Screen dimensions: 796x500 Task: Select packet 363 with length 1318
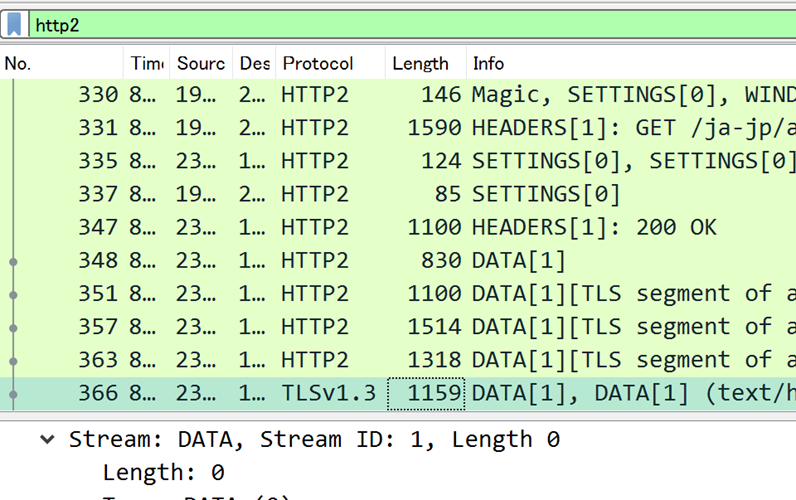tap(400, 360)
